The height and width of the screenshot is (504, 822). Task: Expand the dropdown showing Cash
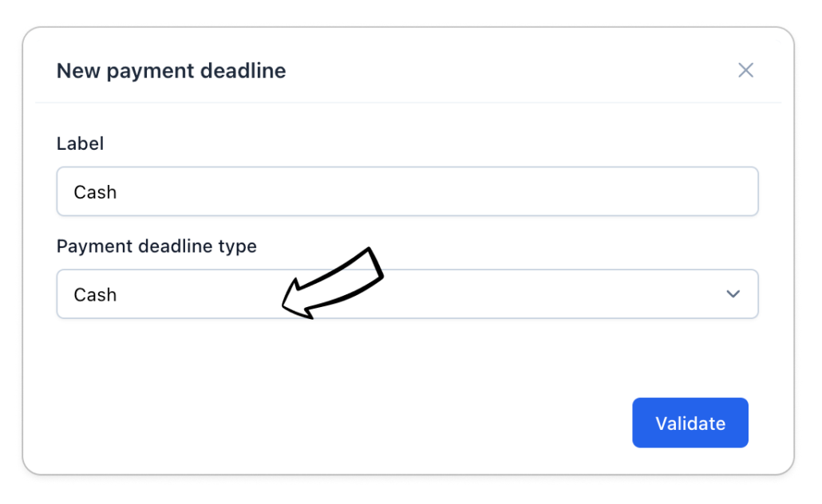tap(479, 294)
